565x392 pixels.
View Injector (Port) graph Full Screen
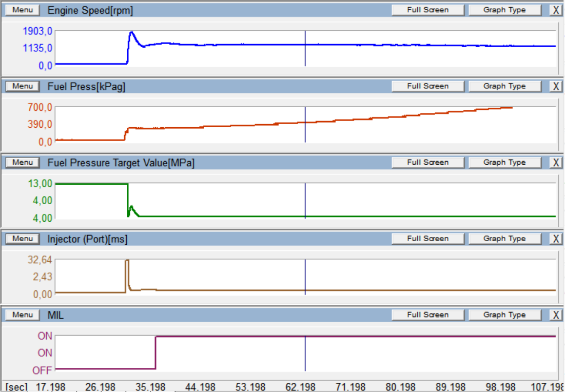(x=427, y=239)
